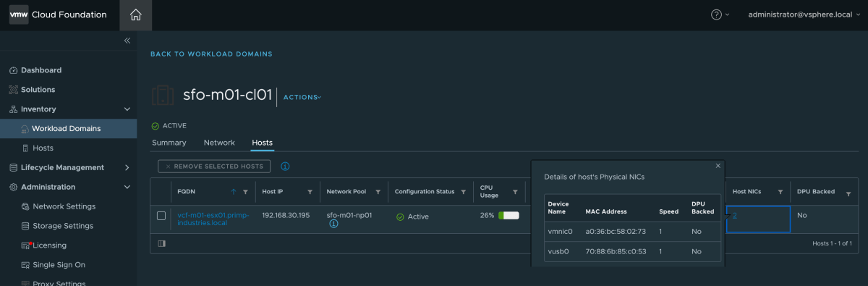868x286 pixels.
Task: Close the Physical NICs details popup
Action: point(718,166)
